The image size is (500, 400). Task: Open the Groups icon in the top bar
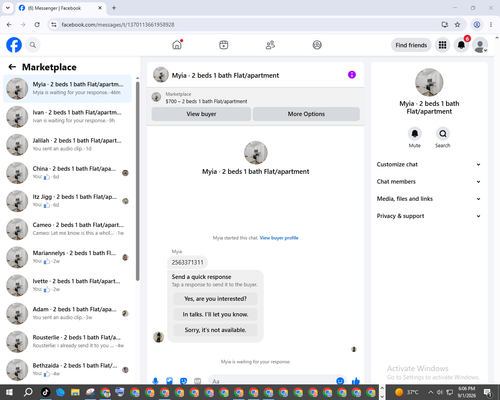coord(317,45)
